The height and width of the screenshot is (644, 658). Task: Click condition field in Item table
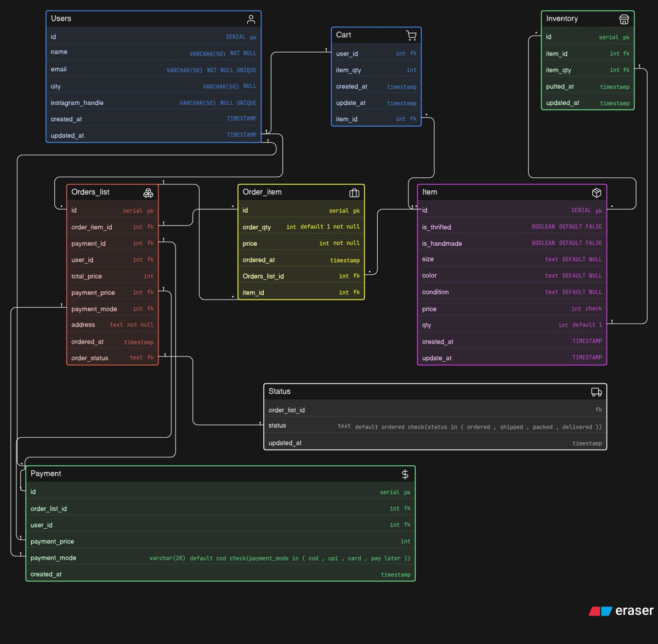(512, 292)
